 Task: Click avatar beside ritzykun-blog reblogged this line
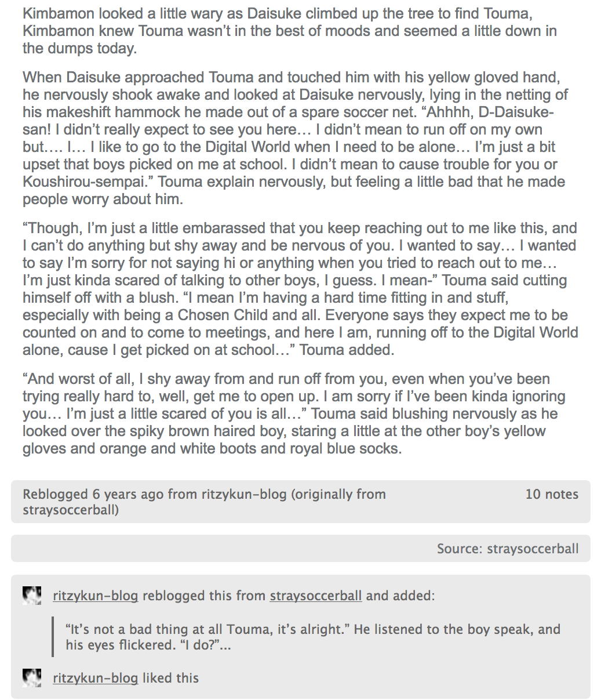[32, 596]
